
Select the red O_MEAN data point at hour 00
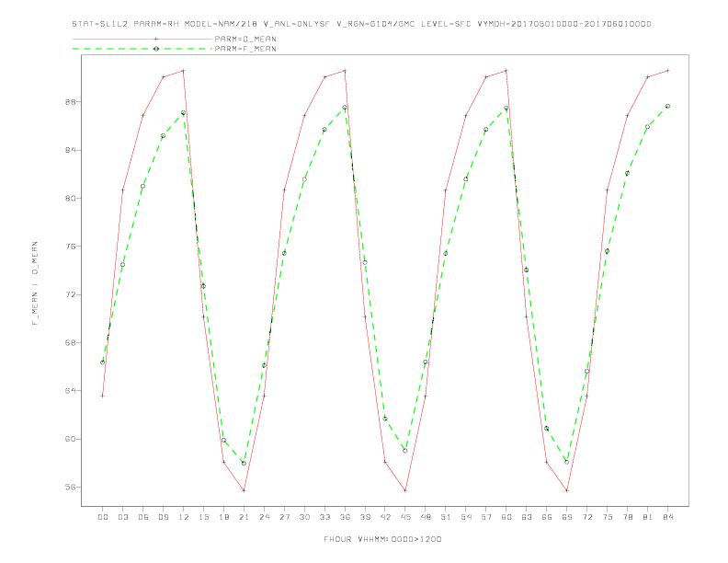[x=103, y=396]
